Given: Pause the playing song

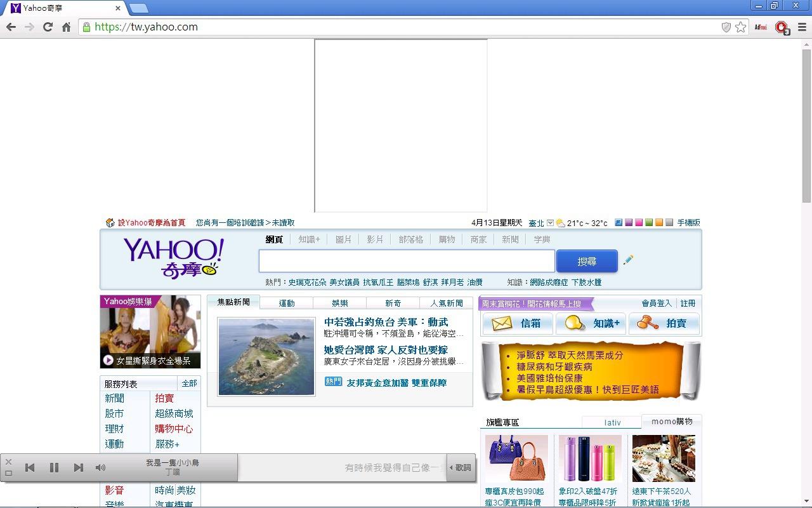Looking at the screenshot, I should pos(54,467).
